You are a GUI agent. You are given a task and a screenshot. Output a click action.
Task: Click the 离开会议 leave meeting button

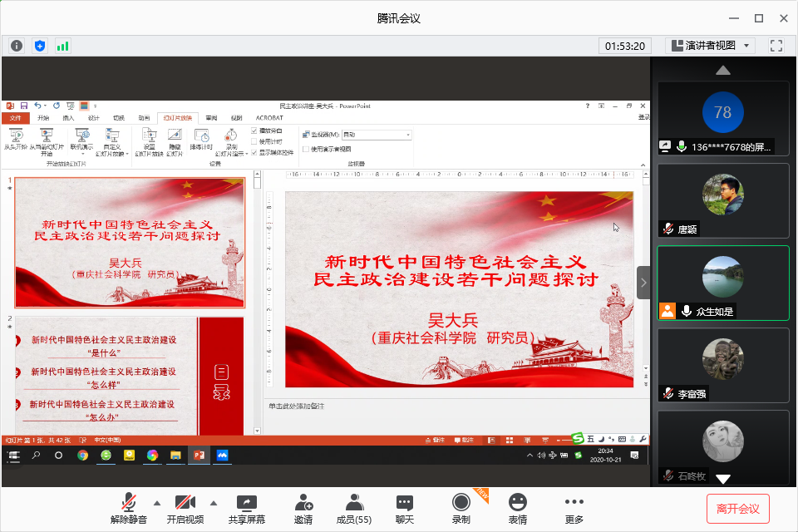click(x=737, y=508)
